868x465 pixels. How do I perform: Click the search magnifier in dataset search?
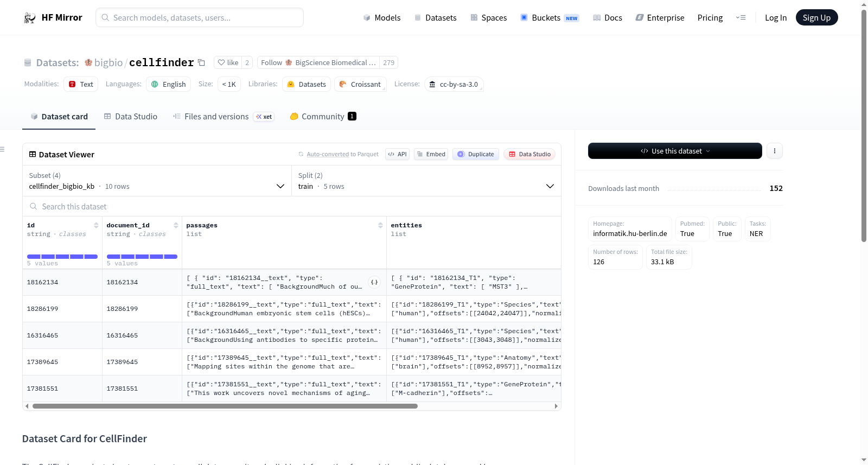34,206
